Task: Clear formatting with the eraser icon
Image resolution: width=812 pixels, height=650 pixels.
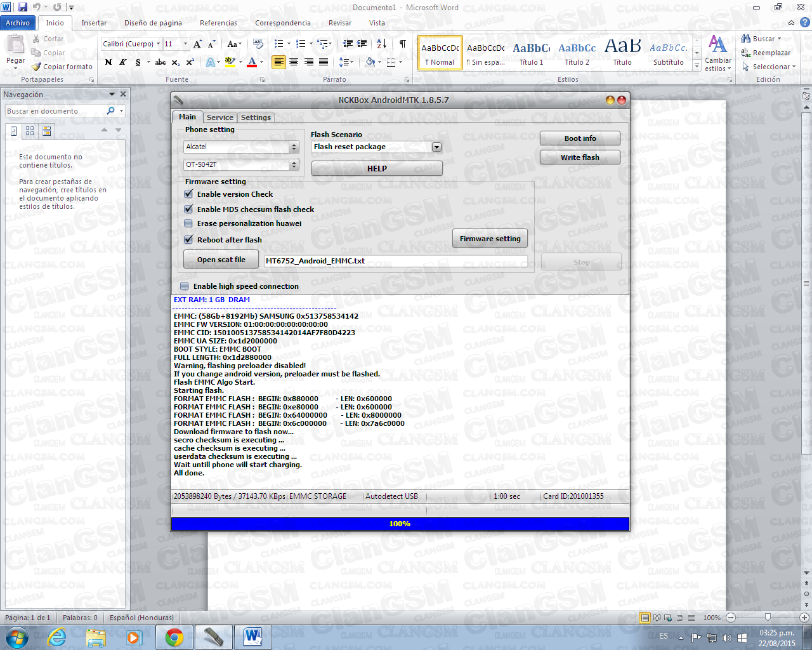Action: 258,44
